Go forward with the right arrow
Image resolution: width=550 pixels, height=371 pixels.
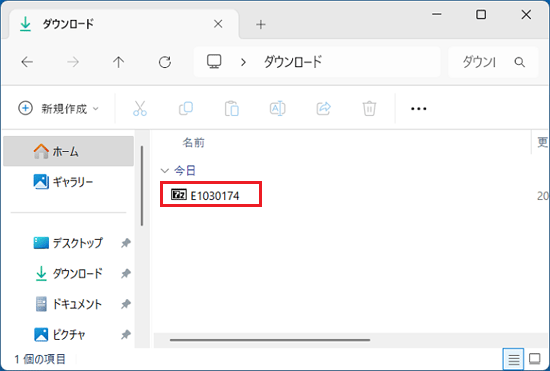pos(73,62)
